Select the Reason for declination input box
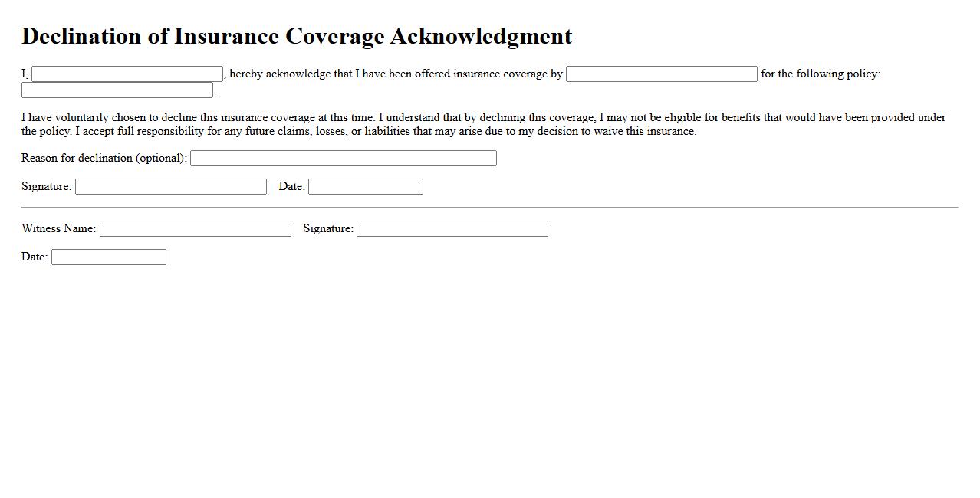The height and width of the screenshot is (498, 980). [x=343, y=158]
